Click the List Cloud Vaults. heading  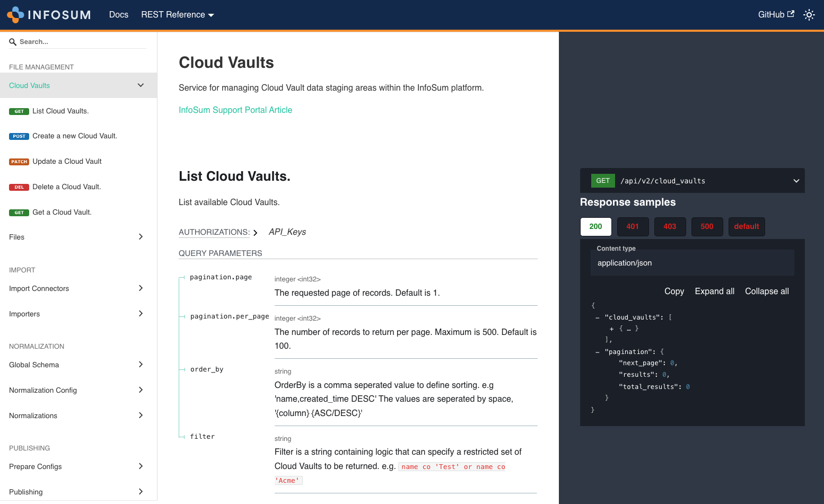234,176
